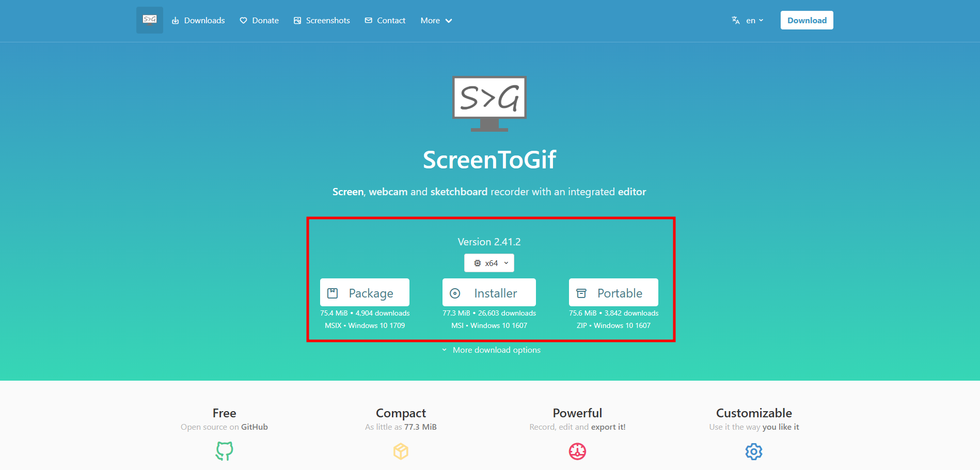This screenshot has width=980, height=470.
Task: Click the Compact heading
Action: pos(401,413)
